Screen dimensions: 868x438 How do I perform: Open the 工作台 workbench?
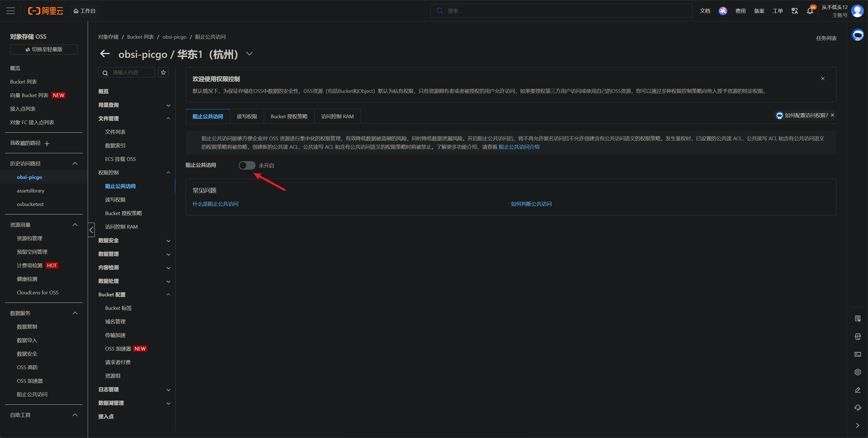[85, 11]
